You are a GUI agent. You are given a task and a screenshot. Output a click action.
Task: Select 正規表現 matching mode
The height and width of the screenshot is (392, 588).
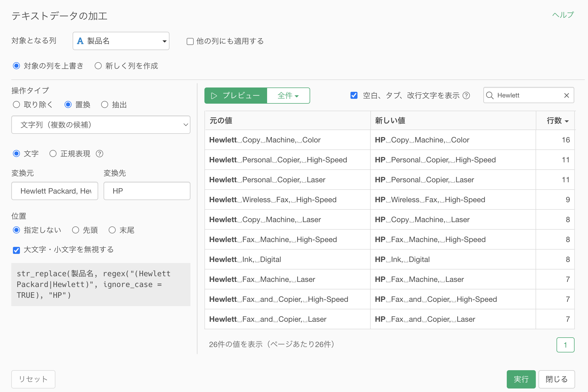click(53, 153)
